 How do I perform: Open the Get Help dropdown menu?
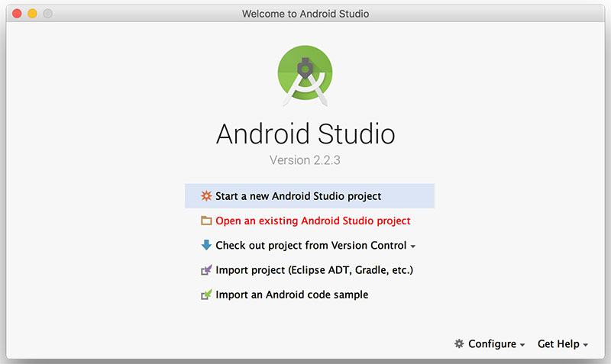(x=563, y=344)
